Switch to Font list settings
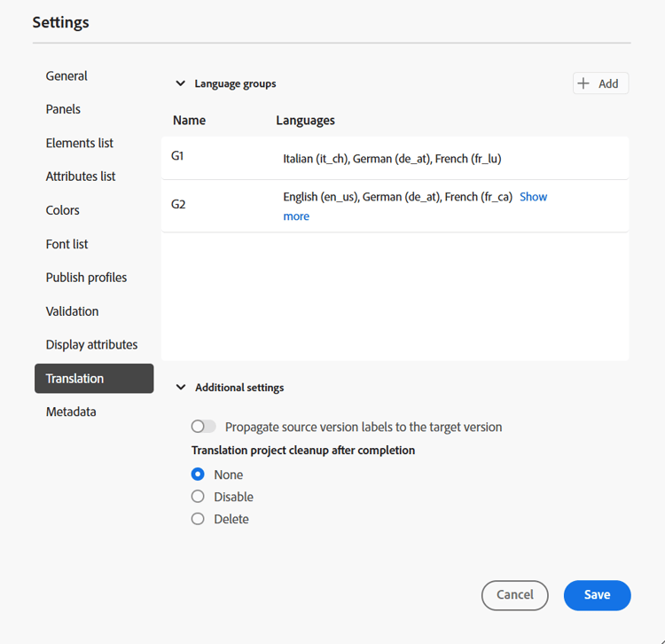This screenshot has width=665, height=644. [67, 244]
